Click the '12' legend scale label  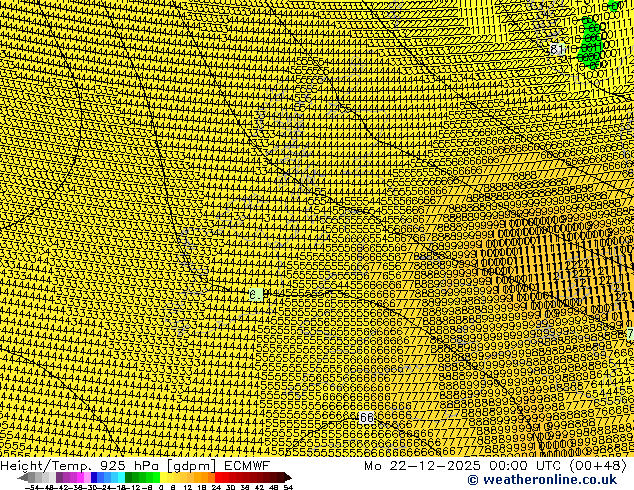click(187, 488)
